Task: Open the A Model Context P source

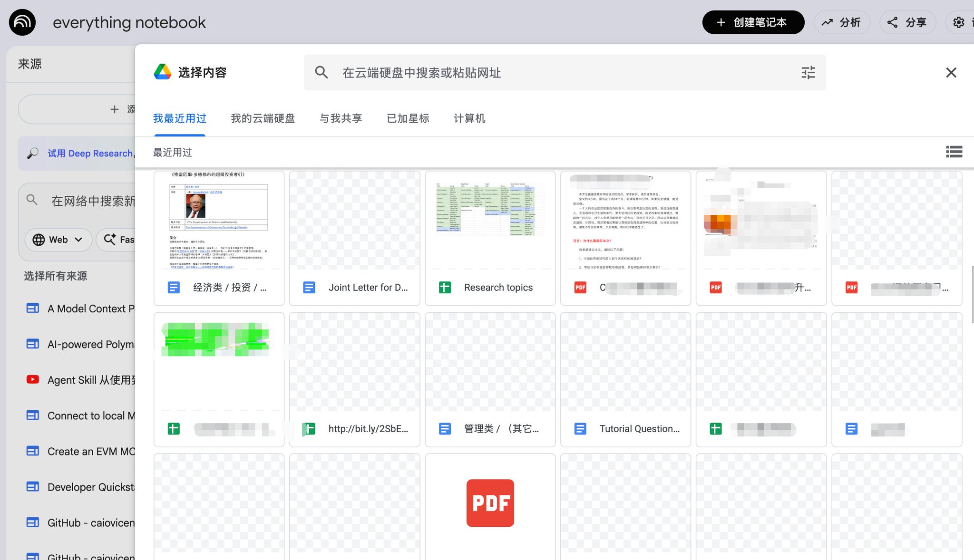Action: pyautogui.click(x=91, y=309)
